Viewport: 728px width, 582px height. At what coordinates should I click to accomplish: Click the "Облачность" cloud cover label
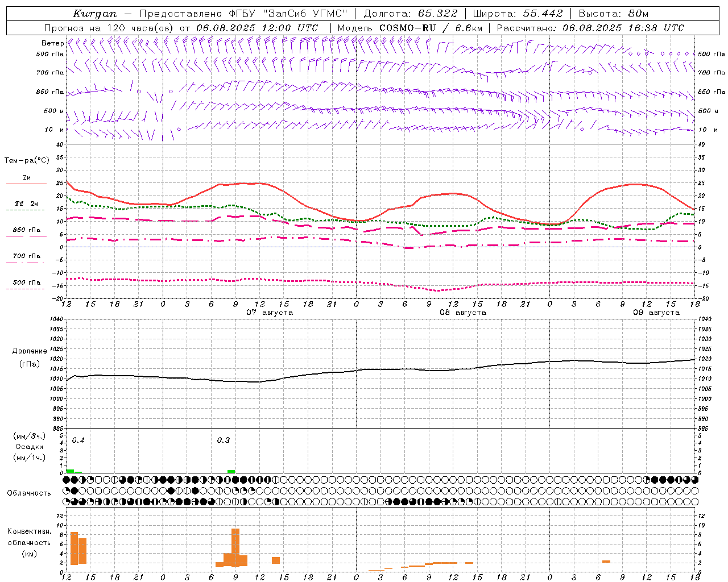click(x=29, y=493)
